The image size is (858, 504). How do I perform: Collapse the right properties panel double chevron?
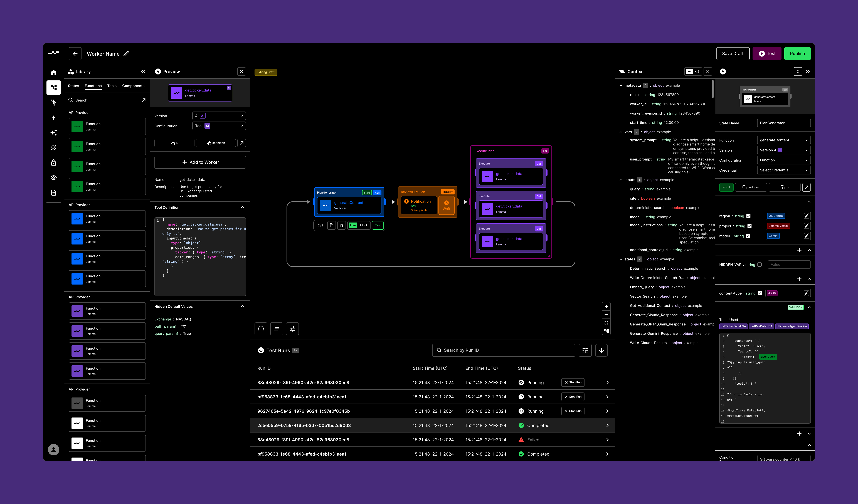(x=808, y=71)
